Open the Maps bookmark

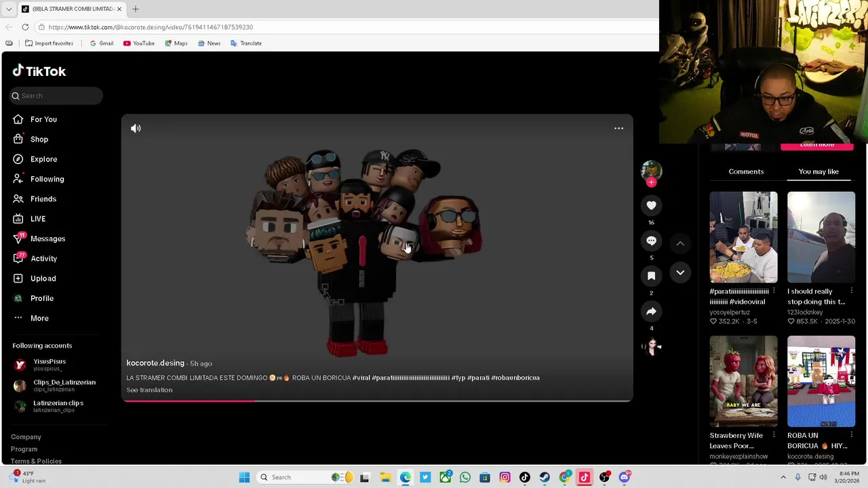tap(176, 43)
